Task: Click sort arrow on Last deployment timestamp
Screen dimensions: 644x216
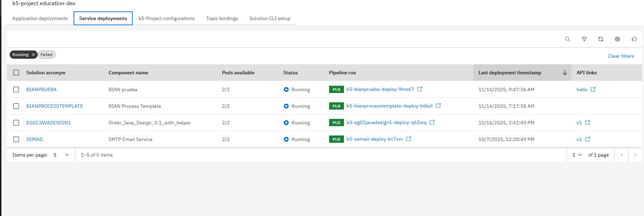Action: coord(565,73)
